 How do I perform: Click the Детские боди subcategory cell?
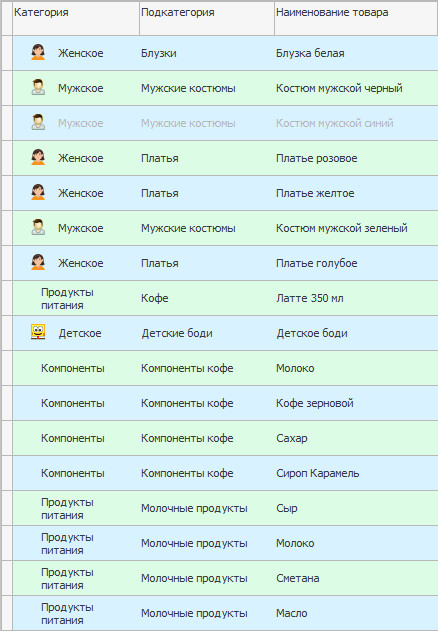(207, 333)
